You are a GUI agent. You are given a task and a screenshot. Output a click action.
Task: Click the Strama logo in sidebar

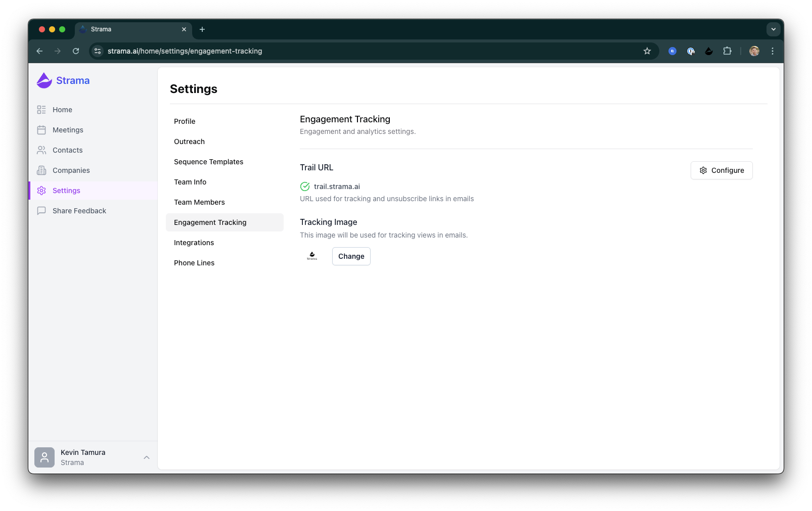click(63, 80)
